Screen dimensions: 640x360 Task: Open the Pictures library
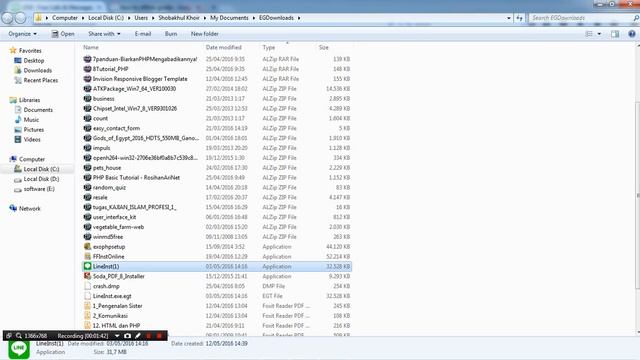coord(33,130)
